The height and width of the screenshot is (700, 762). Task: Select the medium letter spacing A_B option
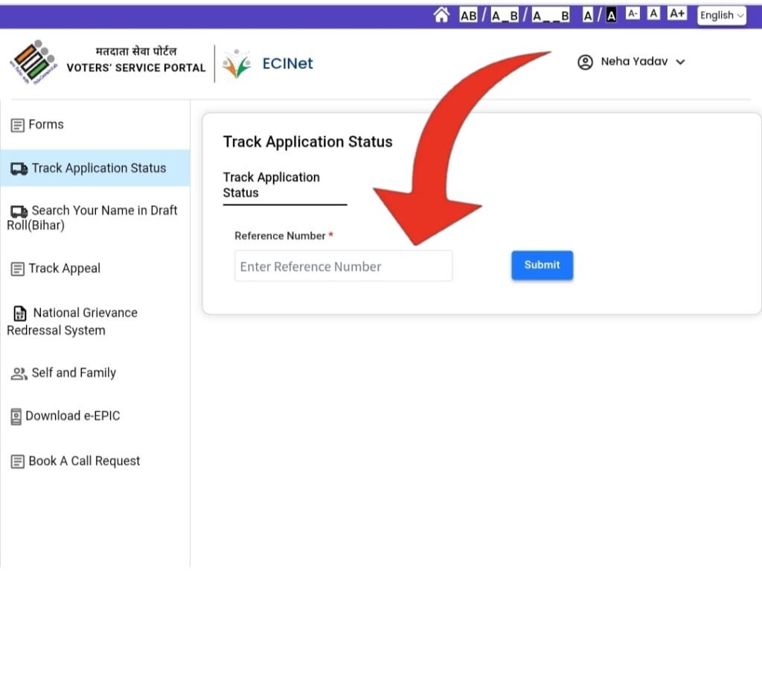point(505,15)
